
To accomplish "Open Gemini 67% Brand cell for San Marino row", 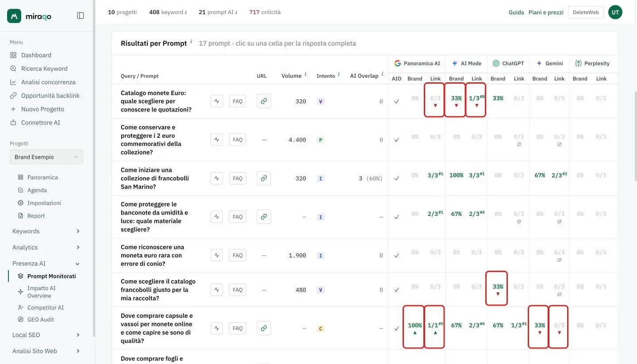I will 540,175.
